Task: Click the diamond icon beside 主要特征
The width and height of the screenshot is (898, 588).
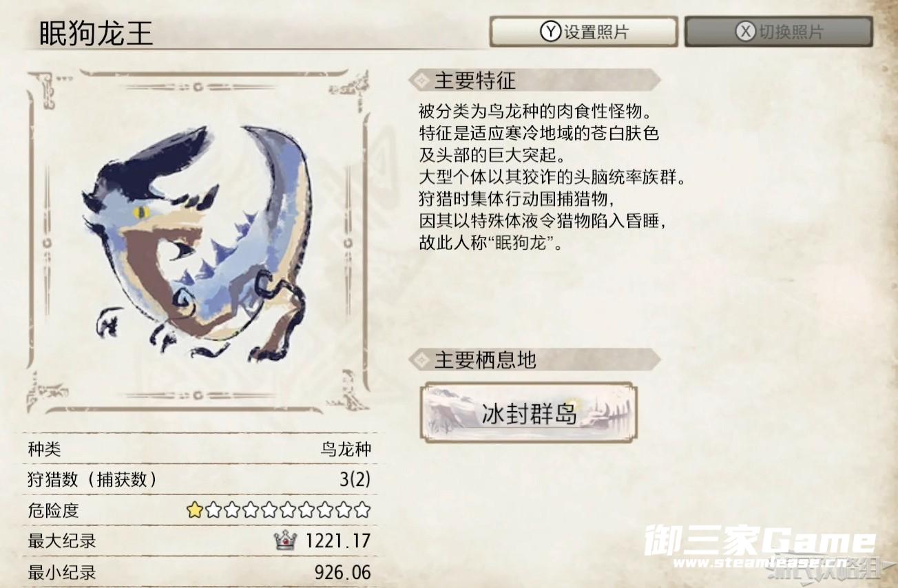Action: click(418, 81)
